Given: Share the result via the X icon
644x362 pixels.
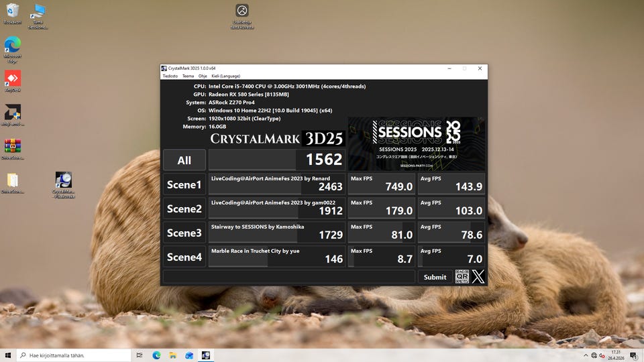Looking at the screenshot, I should point(478,277).
